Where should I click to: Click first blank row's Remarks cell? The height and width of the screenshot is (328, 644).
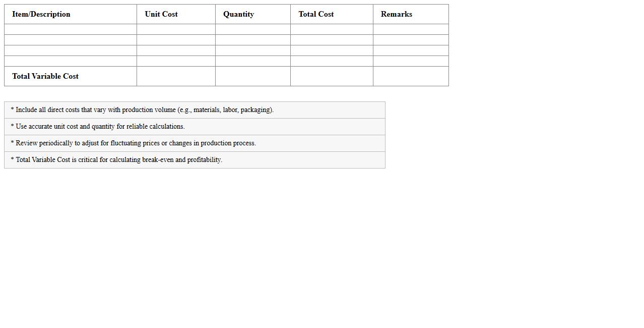(411, 29)
